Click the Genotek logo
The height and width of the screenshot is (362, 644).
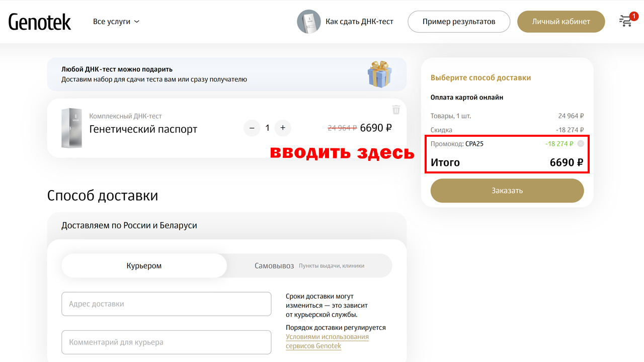pyautogui.click(x=40, y=22)
